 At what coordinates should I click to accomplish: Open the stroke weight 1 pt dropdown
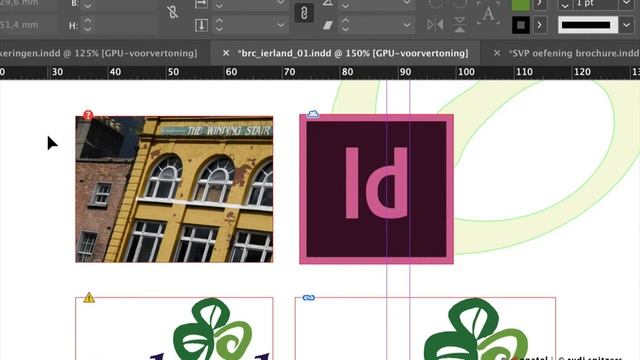click(x=627, y=4)
